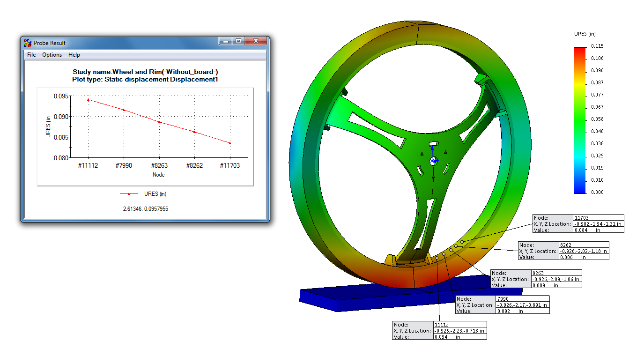Open the coordinate link in node 11112 callout
The width and height of the screenshot is (644, 349).
pos(460,330)
